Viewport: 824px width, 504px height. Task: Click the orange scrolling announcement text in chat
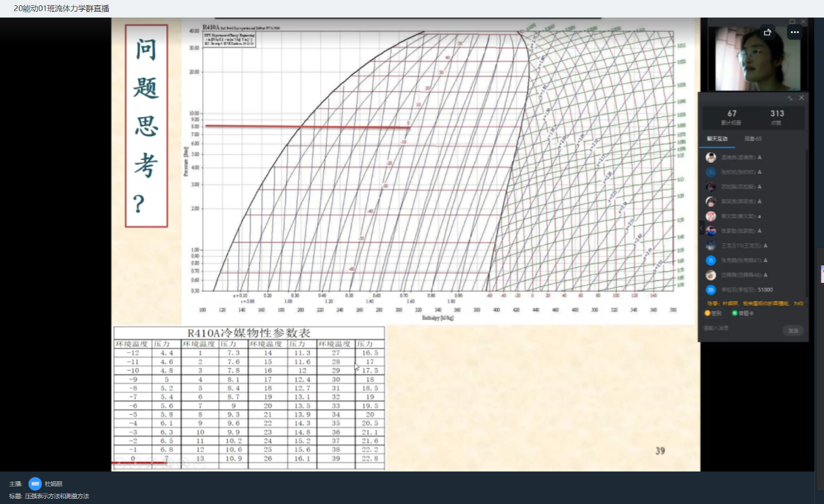click(754, 303)
